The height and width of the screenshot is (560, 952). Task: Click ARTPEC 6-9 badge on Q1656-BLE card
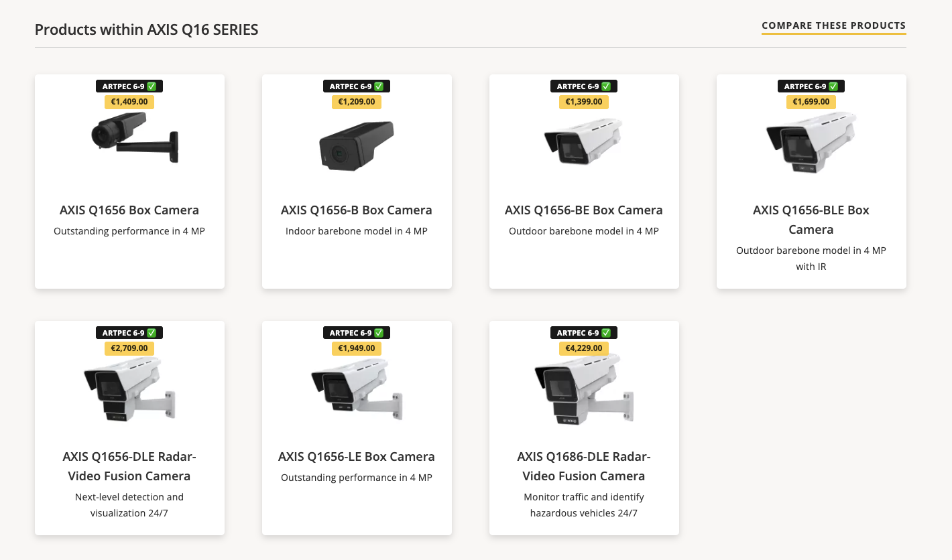click(x=811, y=86)
